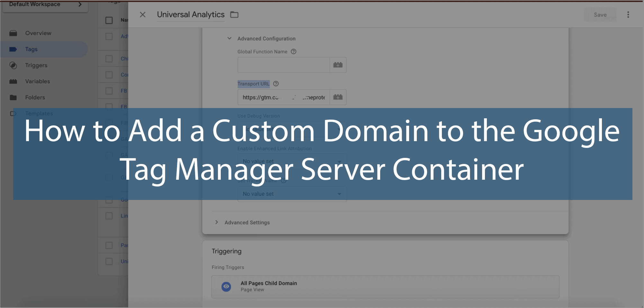The height and width of the screenshot is (308, 644).
Task: Click the Triggers icon in the sidebar
Action: pyautogui.click(x=13, y=65)
